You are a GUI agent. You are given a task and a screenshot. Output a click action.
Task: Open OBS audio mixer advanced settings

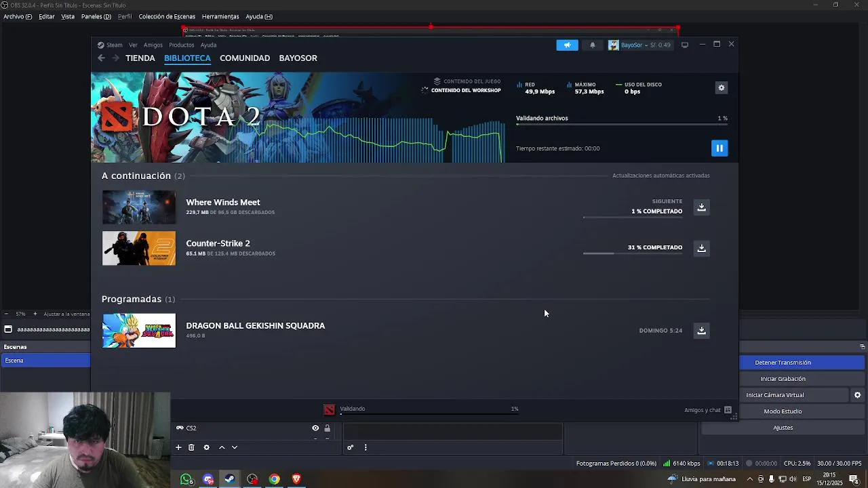[x=350, y=447]
